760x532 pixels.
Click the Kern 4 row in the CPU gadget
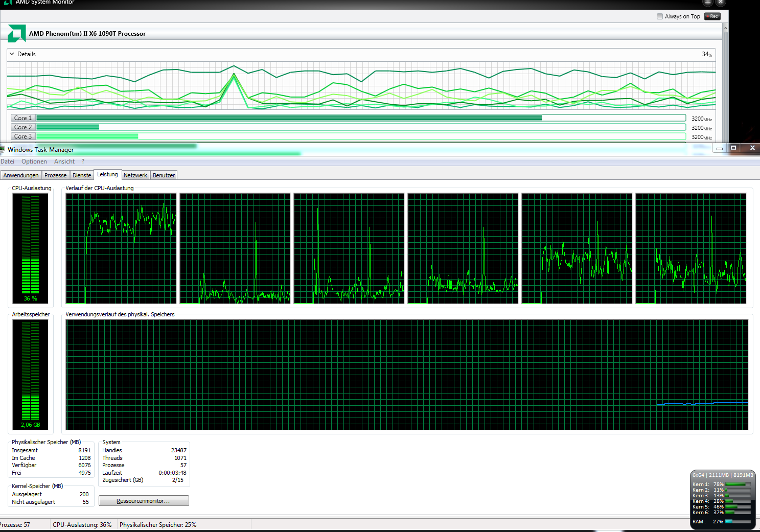(x=722, y=501)
